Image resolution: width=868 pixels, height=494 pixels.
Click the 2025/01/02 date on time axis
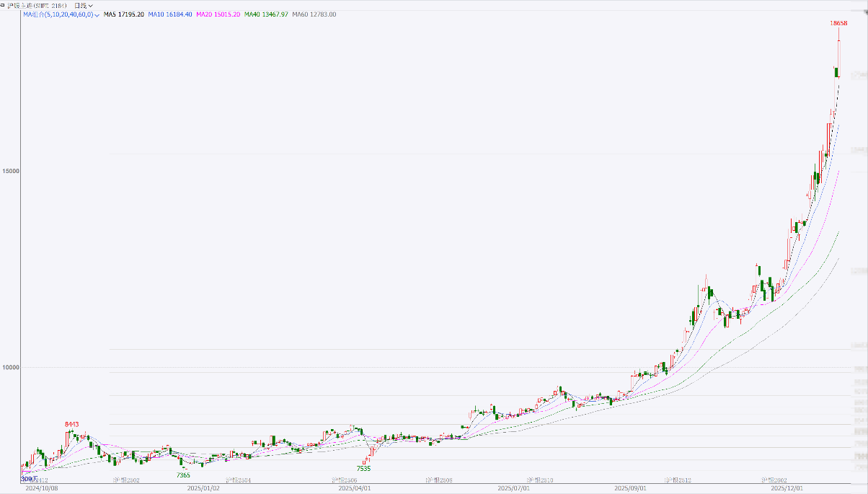coord(203,488)
